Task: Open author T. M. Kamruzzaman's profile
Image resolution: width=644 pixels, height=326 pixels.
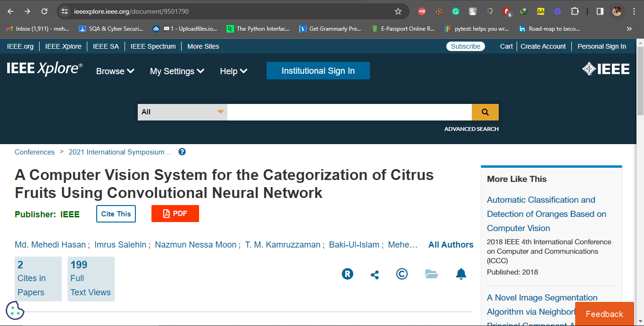Action: point(283,245)
